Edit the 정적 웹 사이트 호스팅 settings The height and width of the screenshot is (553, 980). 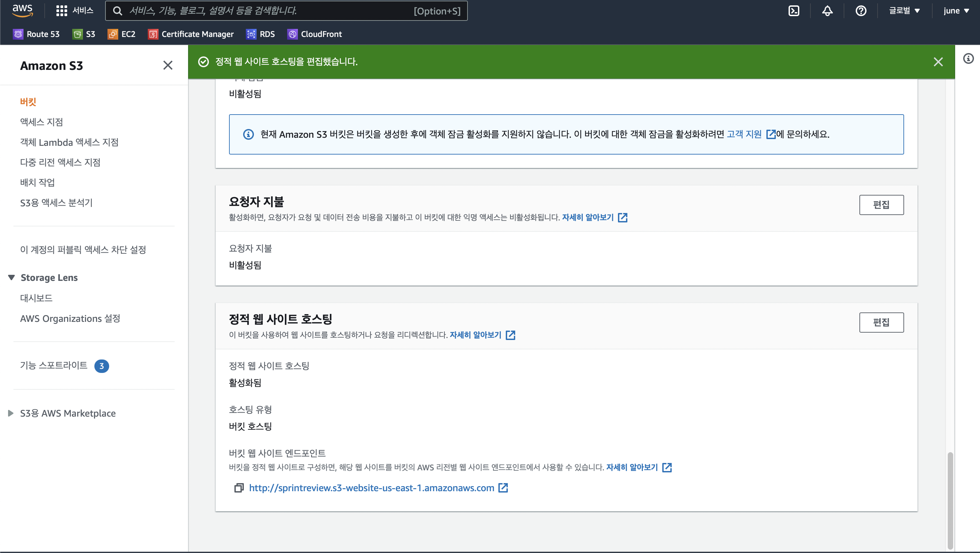[881, 323]
